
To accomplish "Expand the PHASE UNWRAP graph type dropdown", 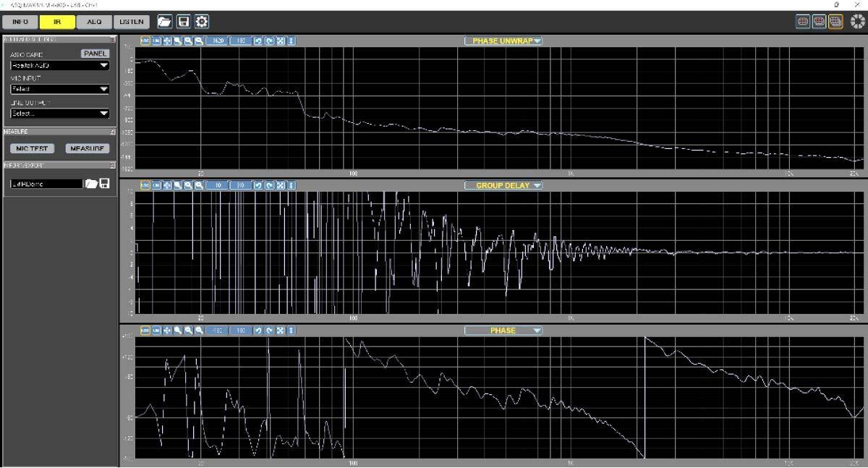I will coord(503,41).
